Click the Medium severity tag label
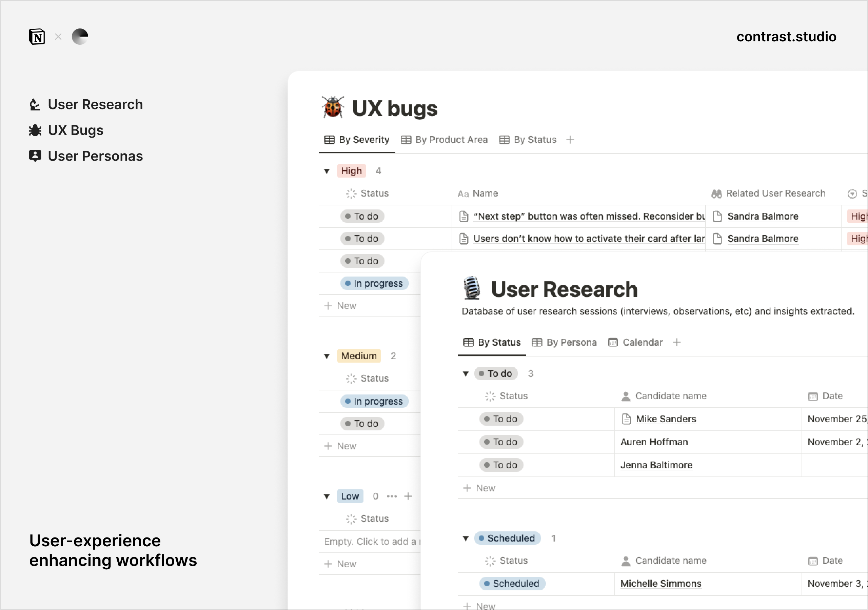 click(x=359, y=356)
